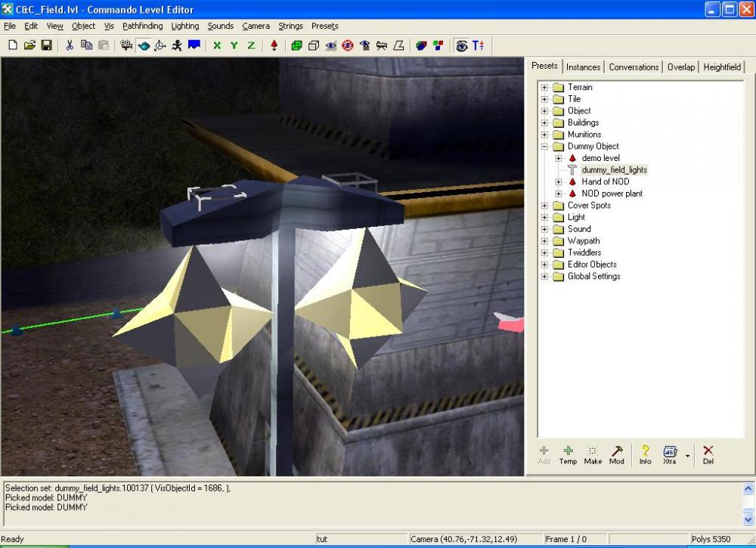Select the Hand of NOD preset
Viewport: 756px width, 548px height.
pyautogui.click(x=605, y=182)
